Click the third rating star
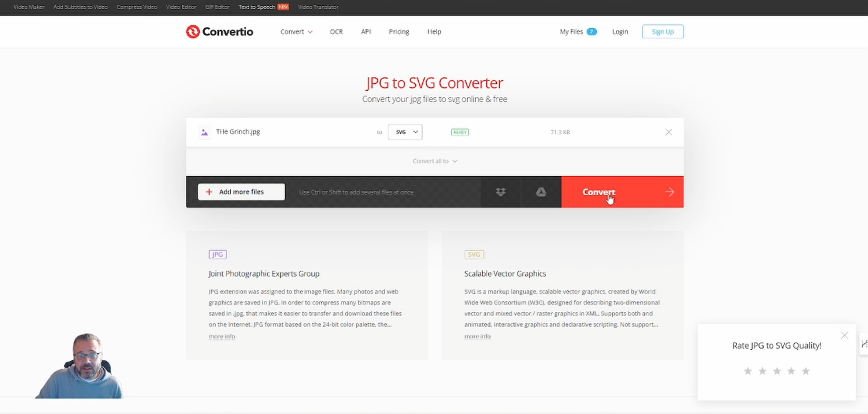868x414 pixels. click(x=776, y=371)
